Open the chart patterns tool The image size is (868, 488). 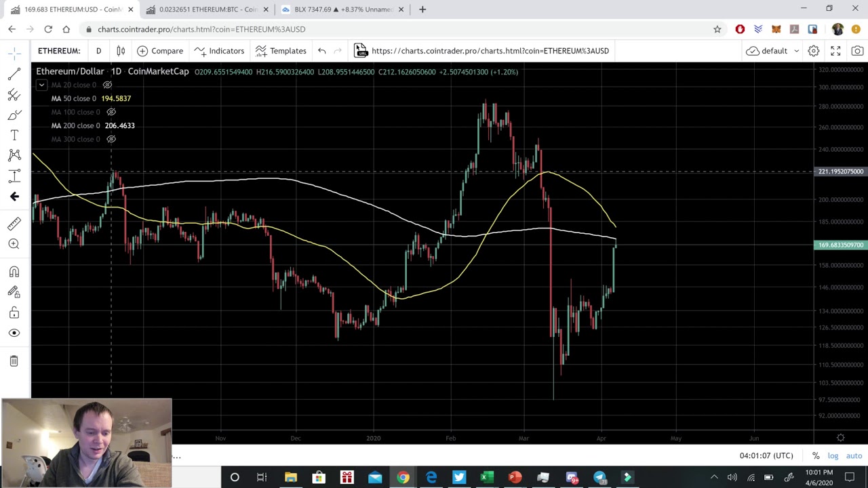14,156
